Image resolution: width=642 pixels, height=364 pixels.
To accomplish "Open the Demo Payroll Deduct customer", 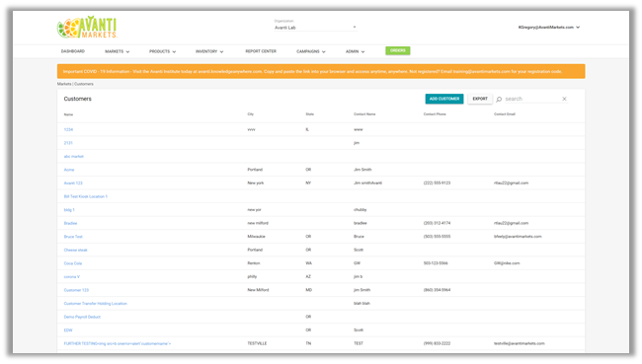I will [82, 317].
